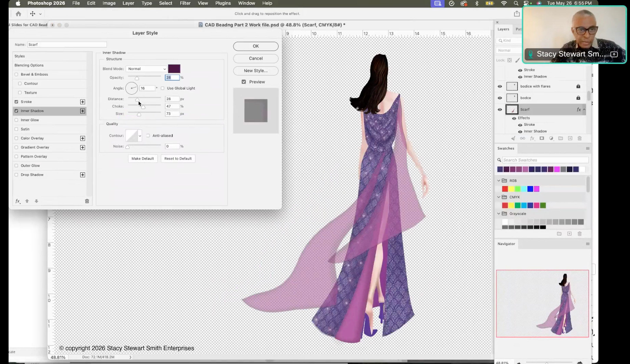Click the Cancel button
630x364 pixels.
click(x=256, y=58)
